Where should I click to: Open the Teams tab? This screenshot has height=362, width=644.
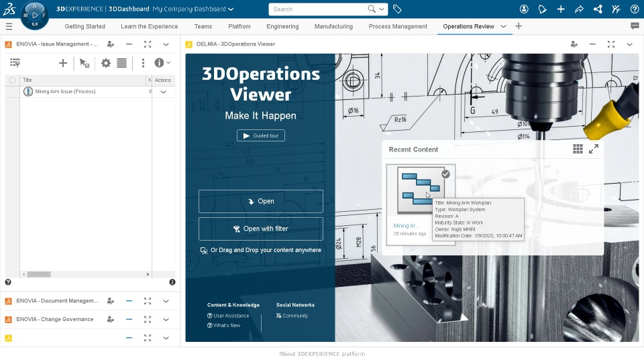coord(203,26)
